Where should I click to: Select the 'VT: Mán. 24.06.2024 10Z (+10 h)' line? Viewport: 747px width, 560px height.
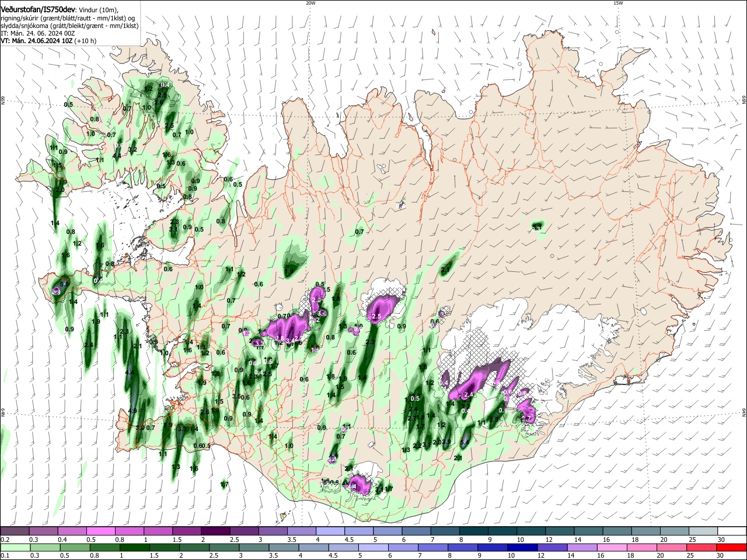(x=48, y=41)
